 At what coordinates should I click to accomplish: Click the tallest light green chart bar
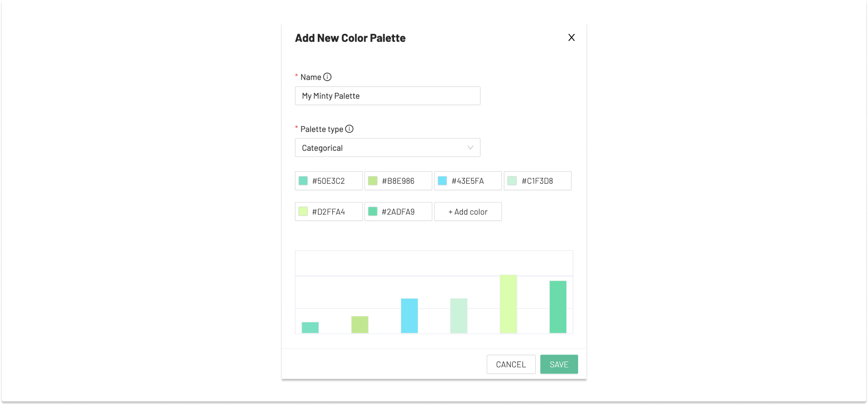(x=508, y=304)
